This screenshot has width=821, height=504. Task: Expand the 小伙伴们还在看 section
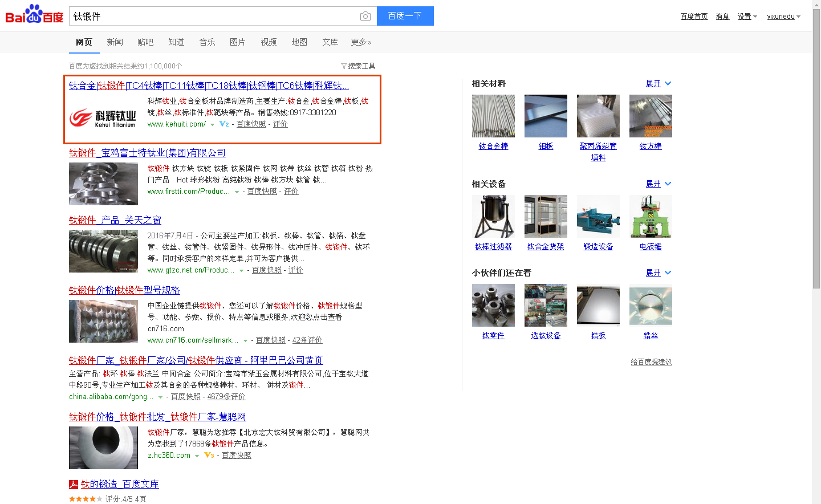659,273
